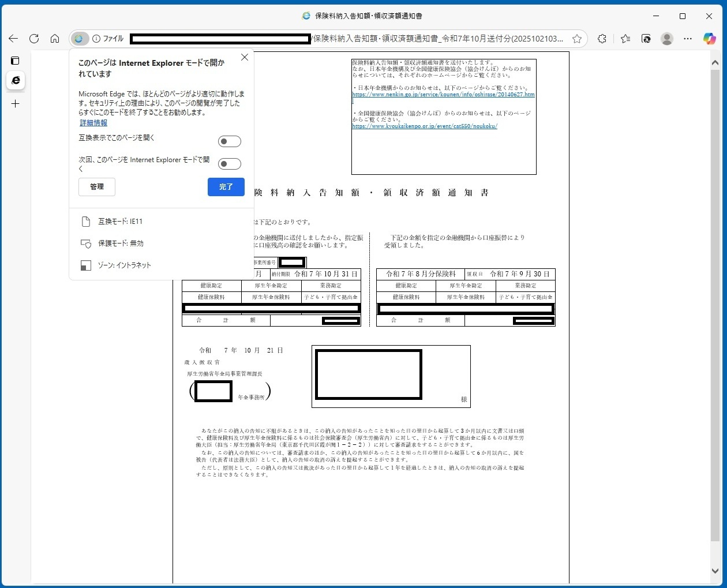Click the vertical scrollbar down arrow

pyautogui.click(x=715, y=571)
